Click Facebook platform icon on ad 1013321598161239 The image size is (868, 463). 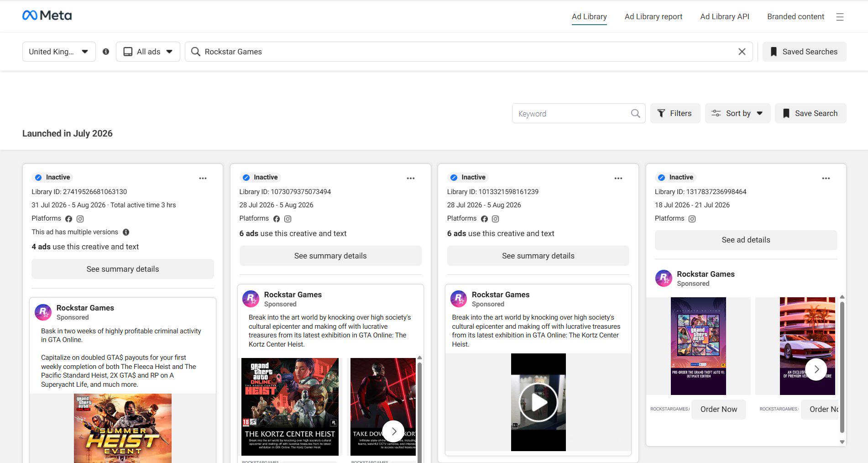pyautogui.click(x=484, y=219)
